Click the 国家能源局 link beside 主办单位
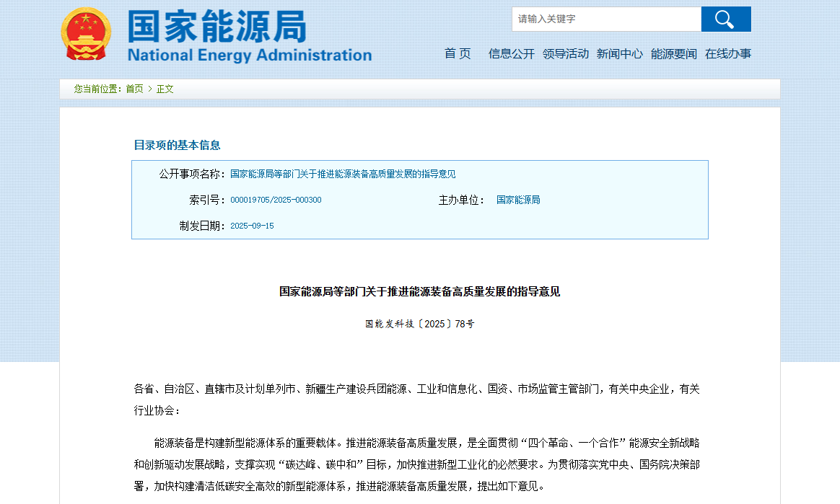Screen dimensions: 840x504 click(518, 200)
